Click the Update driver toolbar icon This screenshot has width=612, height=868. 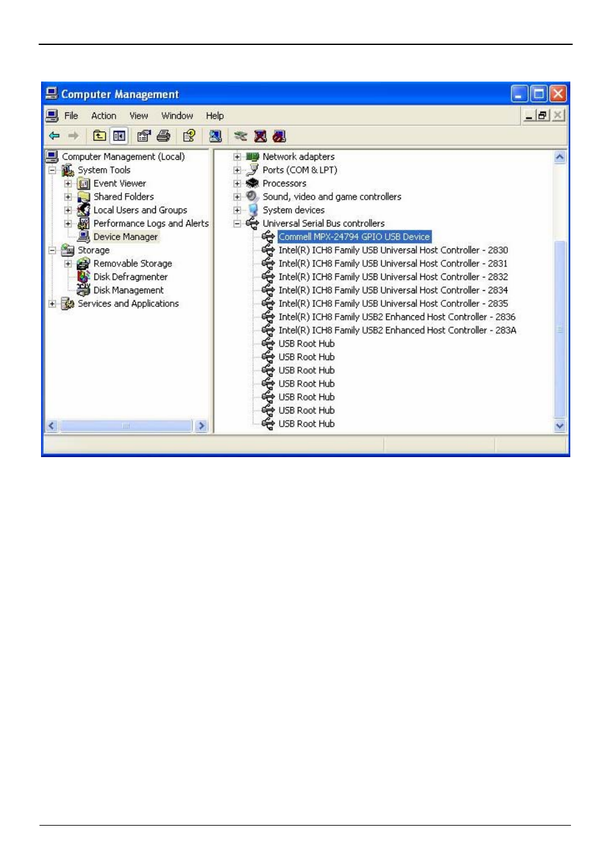click(x=241, y=135)
